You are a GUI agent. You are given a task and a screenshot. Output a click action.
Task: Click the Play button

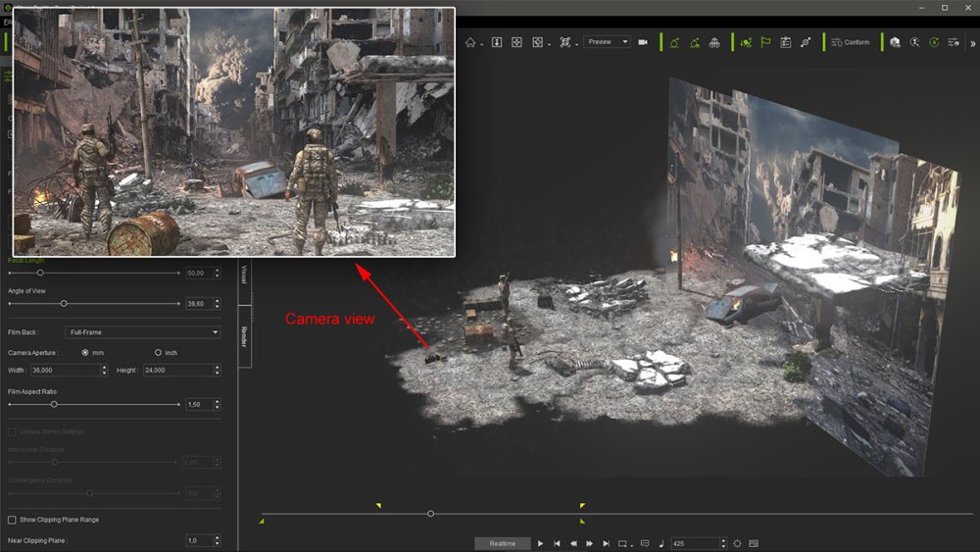click(x=541, y=543)
